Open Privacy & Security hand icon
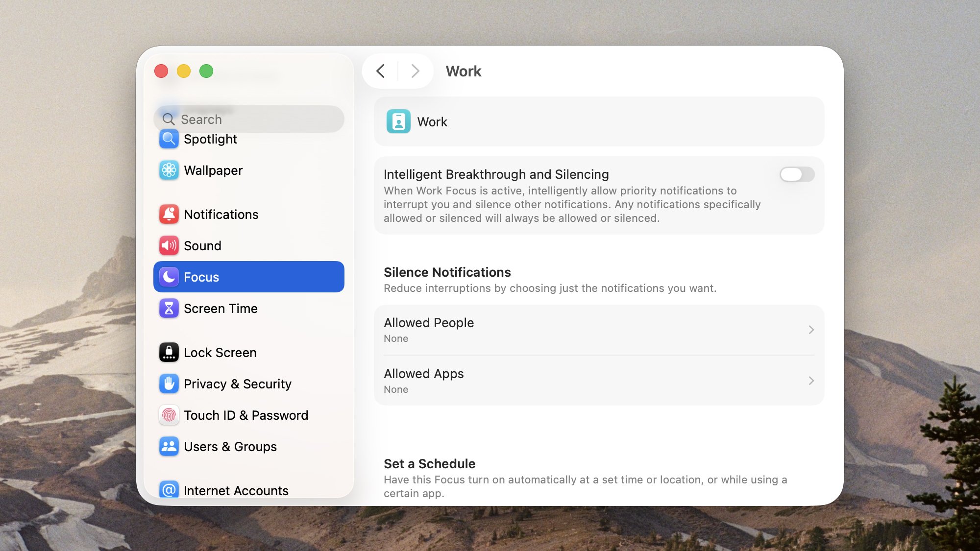 click(x=169, y=384)
